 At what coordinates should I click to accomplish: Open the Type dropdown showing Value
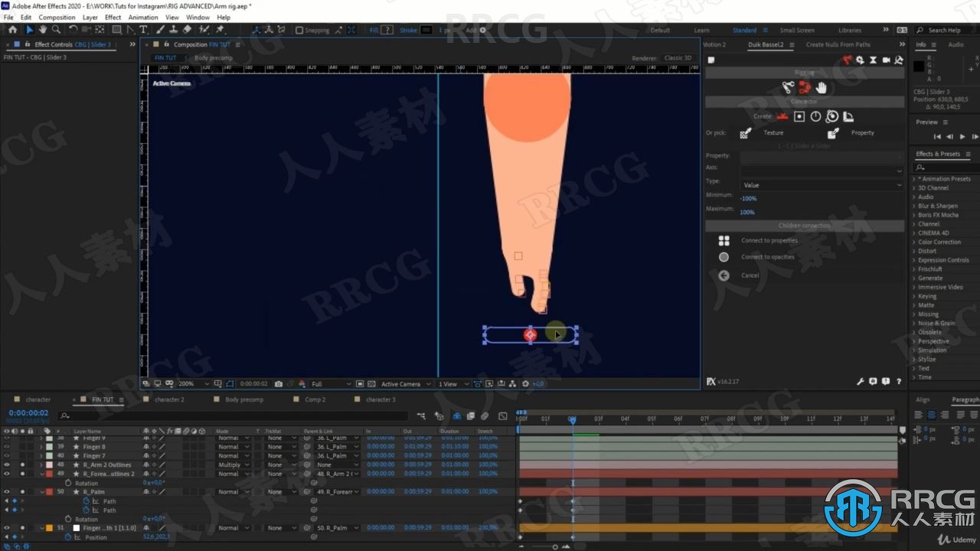tap(822, 184)
